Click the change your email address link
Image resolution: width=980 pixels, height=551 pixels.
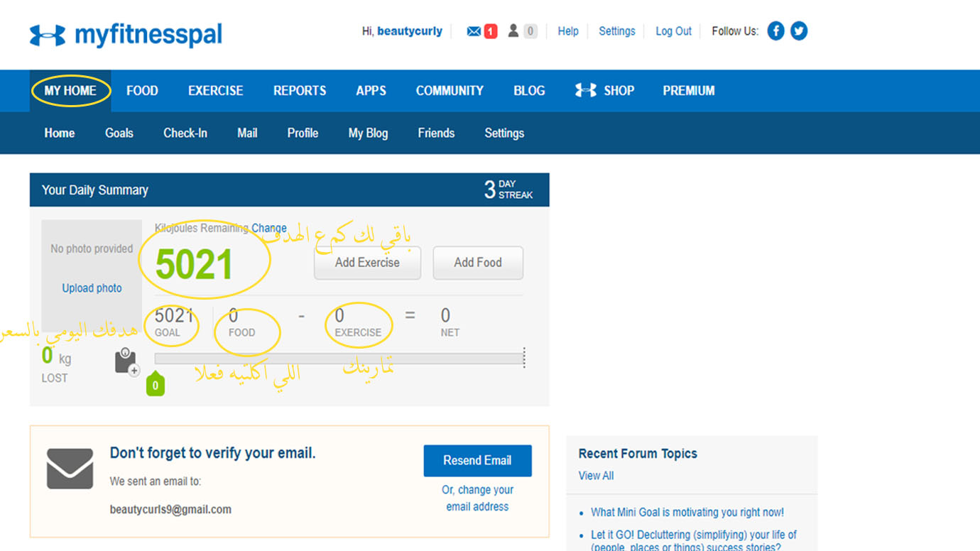coord(477,498)
